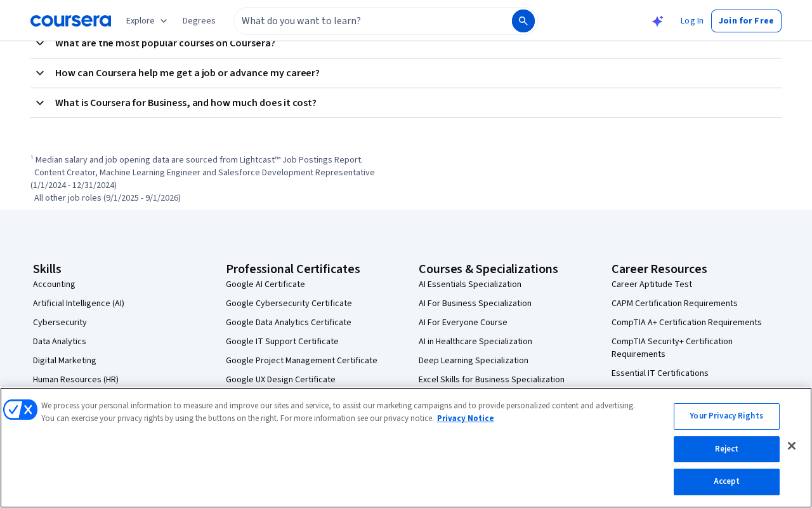This screenshot has width=812, height=508.
Task: Click the privacy choices check-and-cross icon
Action: [20, 410]
